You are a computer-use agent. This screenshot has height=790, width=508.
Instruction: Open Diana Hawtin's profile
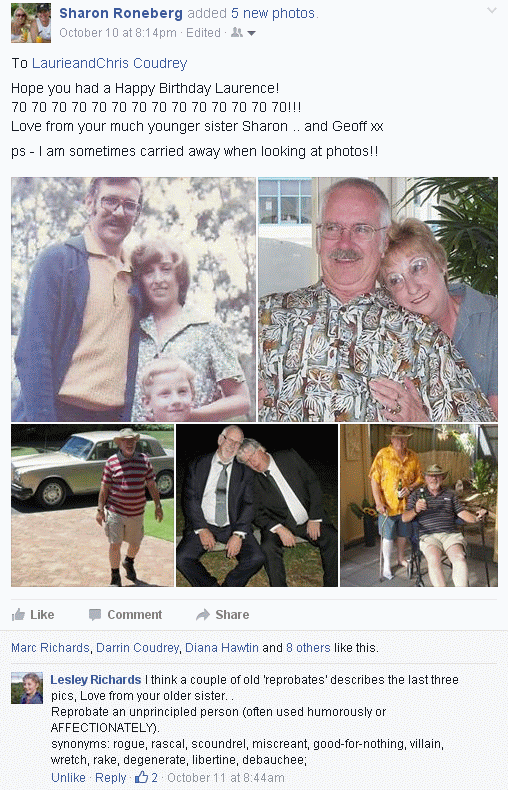tap(222, 647)
